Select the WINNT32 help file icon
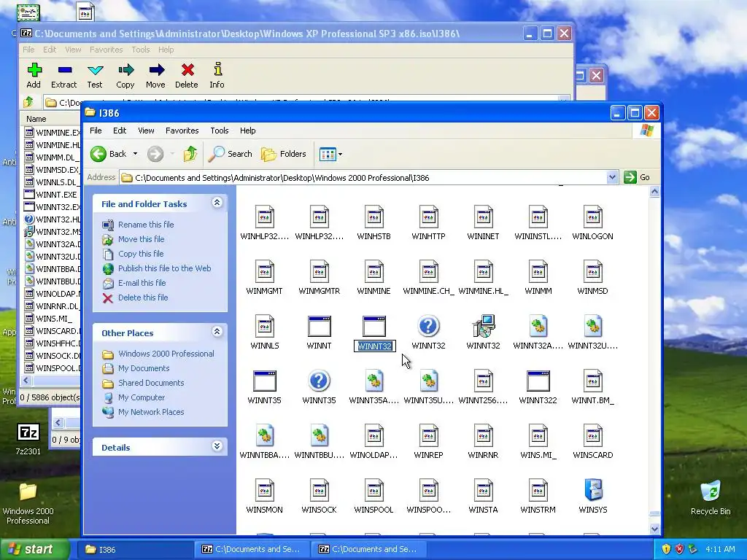 click(428, 326)
